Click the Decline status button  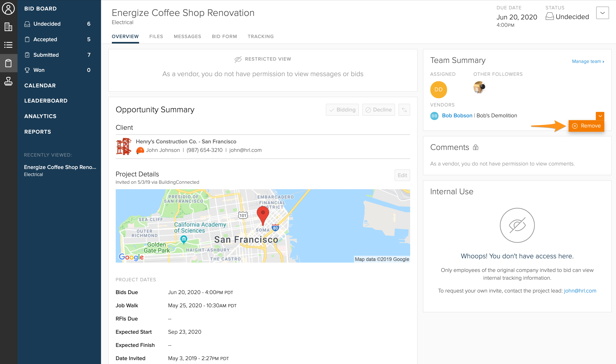pos(378,110)
